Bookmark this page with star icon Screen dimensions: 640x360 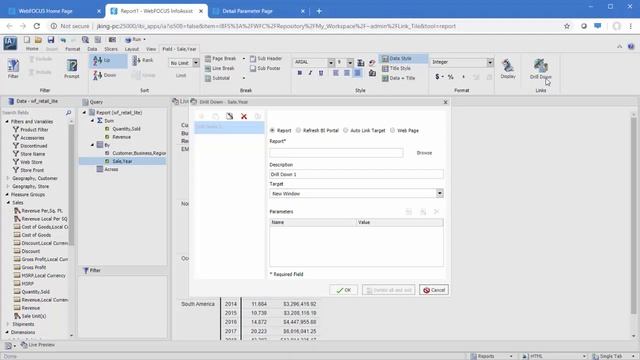(567, 26)
